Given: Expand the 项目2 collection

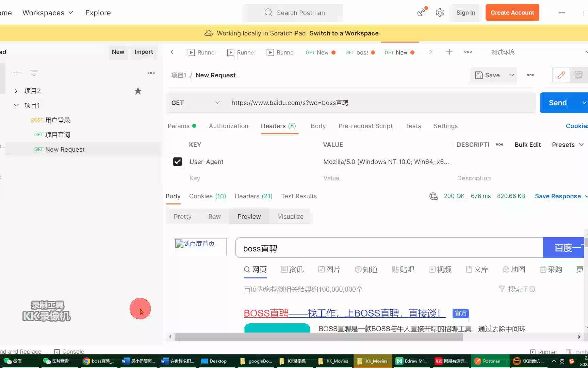Looking at the screenshot, I should tap(16, 91).
